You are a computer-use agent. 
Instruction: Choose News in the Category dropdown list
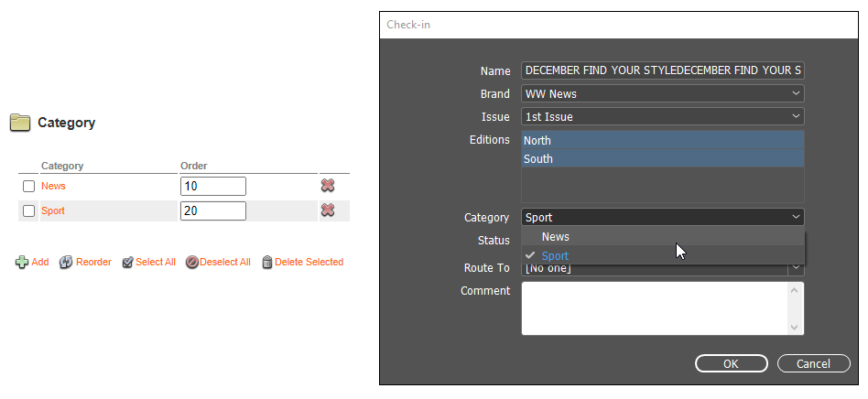pyautogui.click(x=663, y=236)
